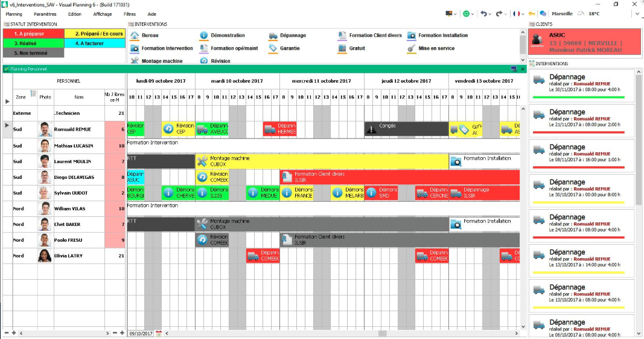Image resolution: width=644 pixels, height=339 pixels.
Task: Open the Dépannage card dated 30/11/2017
Action: pos(582,86)
